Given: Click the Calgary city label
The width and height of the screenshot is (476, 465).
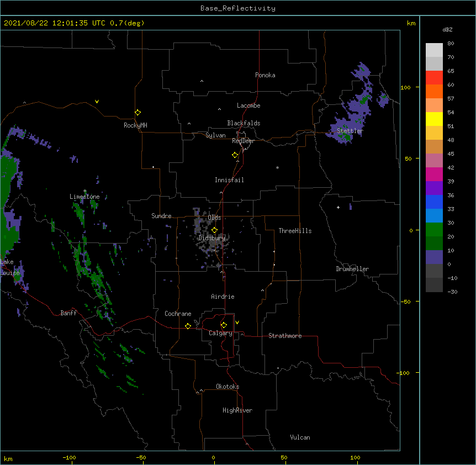Looking at the screenshot, I should [x=221, y=333].
